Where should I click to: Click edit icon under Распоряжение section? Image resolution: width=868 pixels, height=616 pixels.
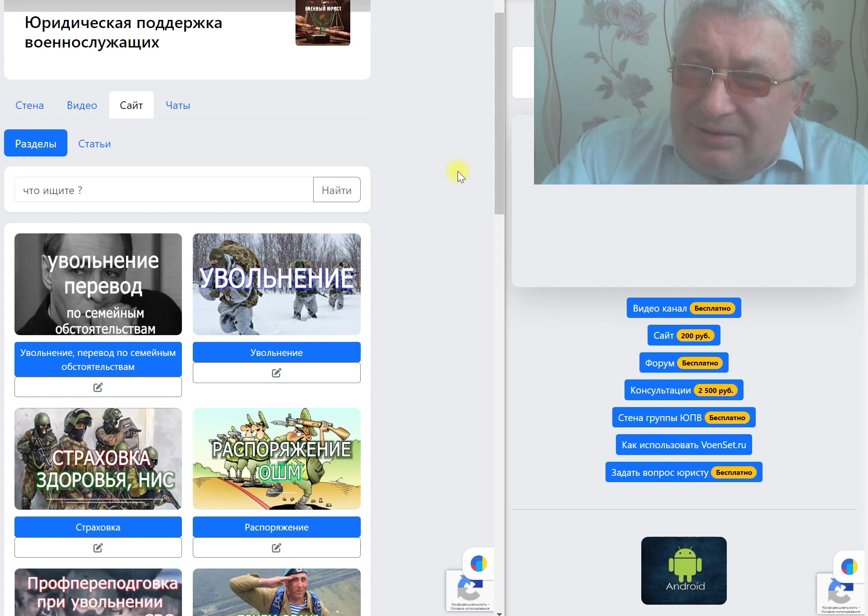pos(277,548)
